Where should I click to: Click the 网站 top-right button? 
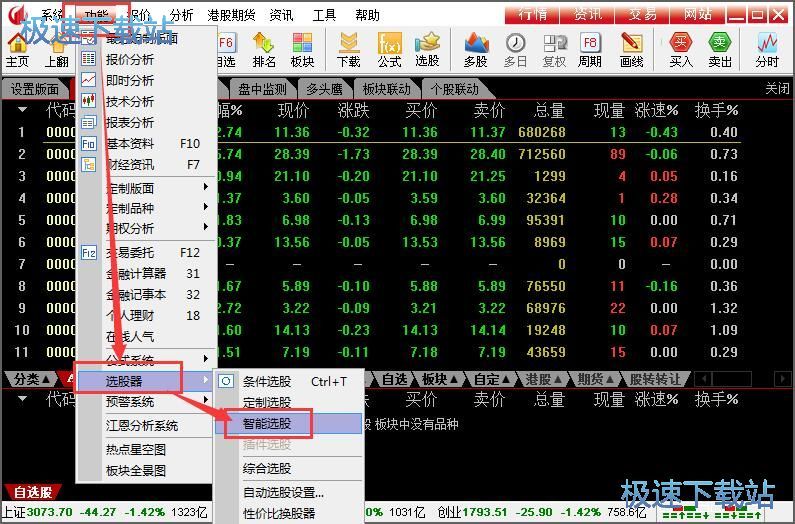pos(698,15)
